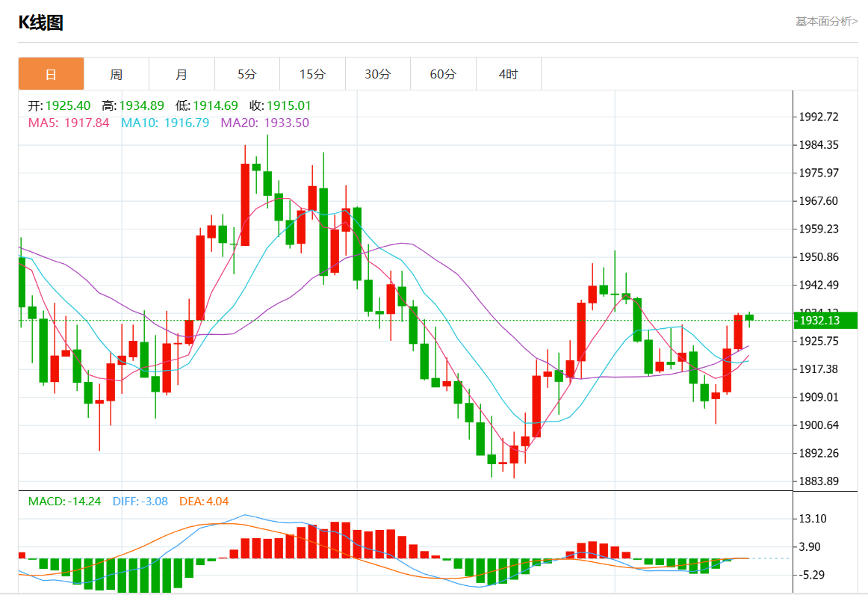Click the 高: 1934.89 high value
This screenshot has height=595, width=868.
[x=133, y=105]
